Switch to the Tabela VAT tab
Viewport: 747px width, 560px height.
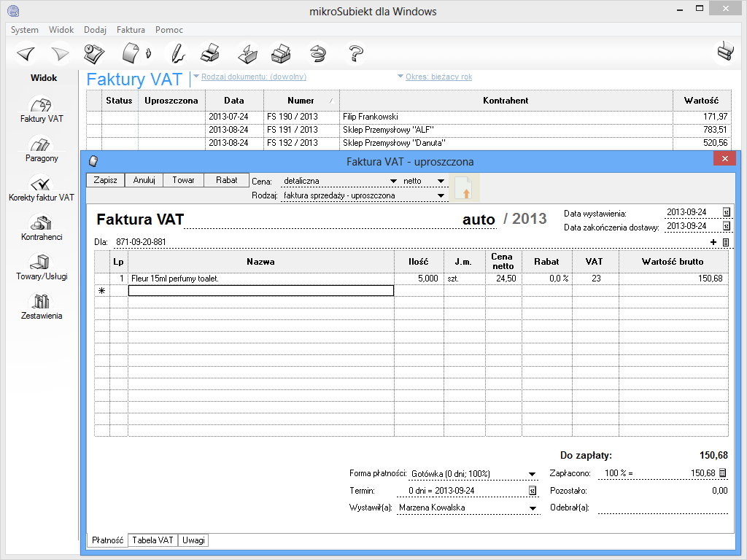pyautogui.click(x=152, y=540)
